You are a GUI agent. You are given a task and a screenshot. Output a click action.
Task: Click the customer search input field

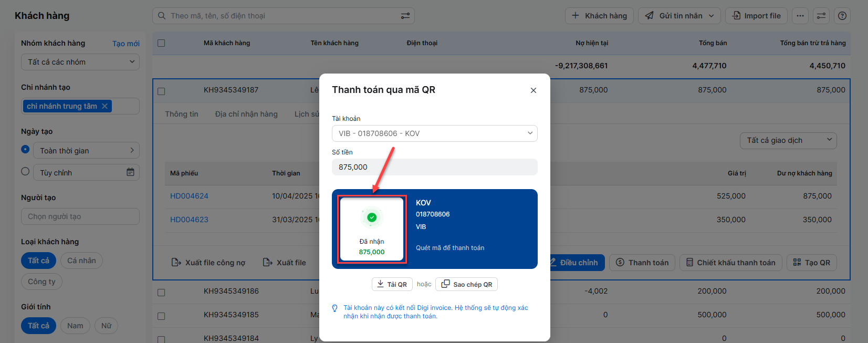pos(284,16)
